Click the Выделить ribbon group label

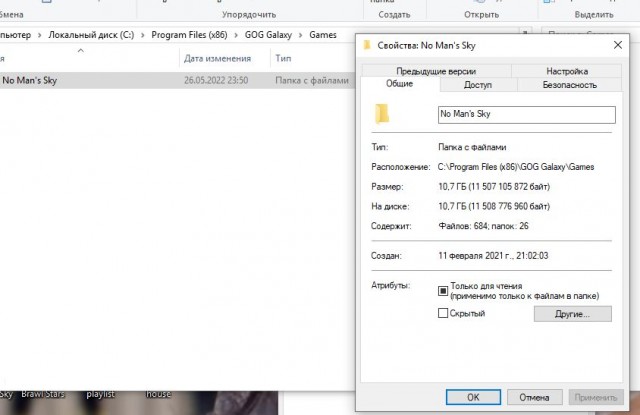coord(594,15)
